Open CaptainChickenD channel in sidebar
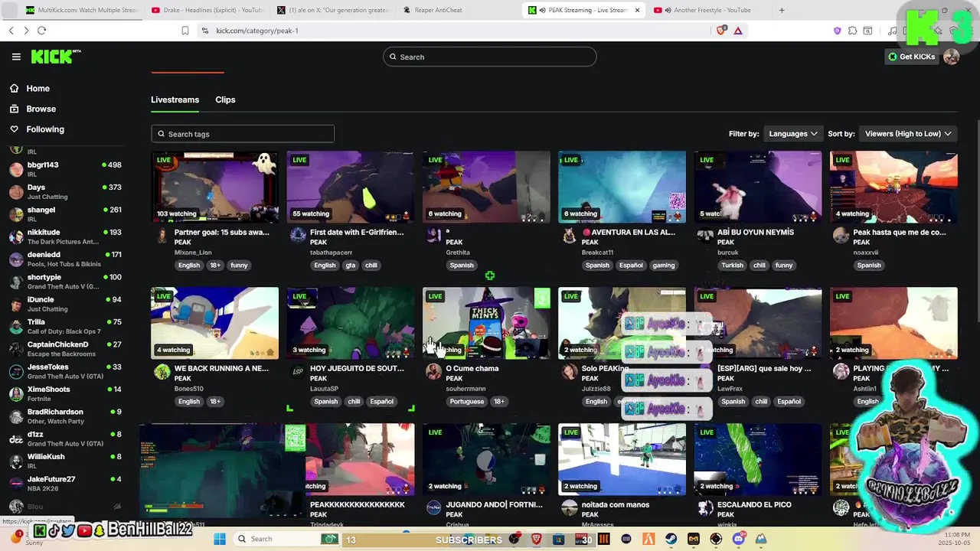This screenshot has height=551, width=980. point(65,348)
